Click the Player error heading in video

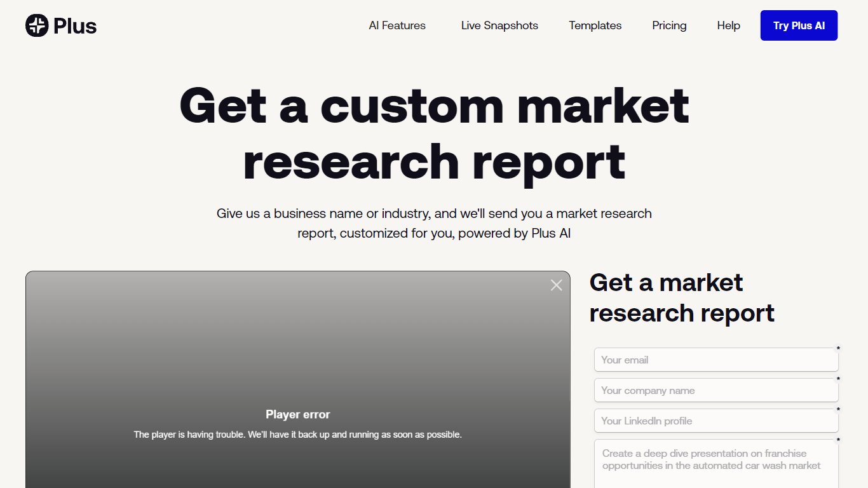[x=297, y=414]
